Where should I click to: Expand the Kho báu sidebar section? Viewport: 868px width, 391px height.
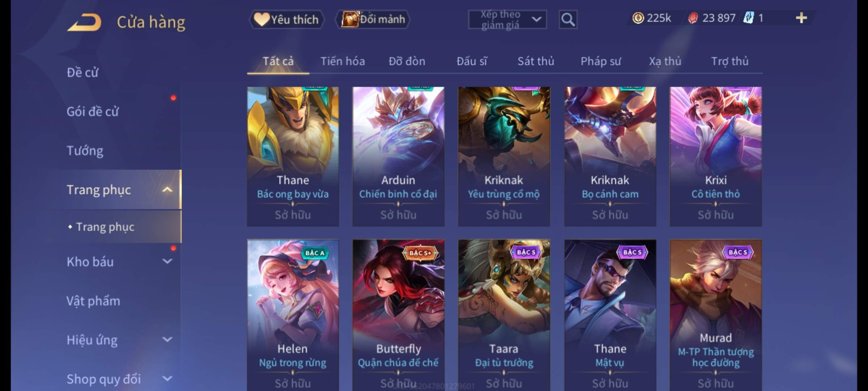click(x=167, y=261)
